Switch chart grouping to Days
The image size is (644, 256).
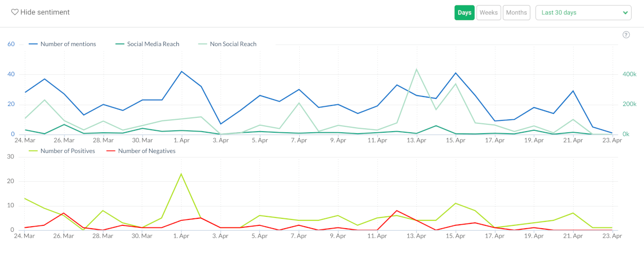click(x=464, y=13)
